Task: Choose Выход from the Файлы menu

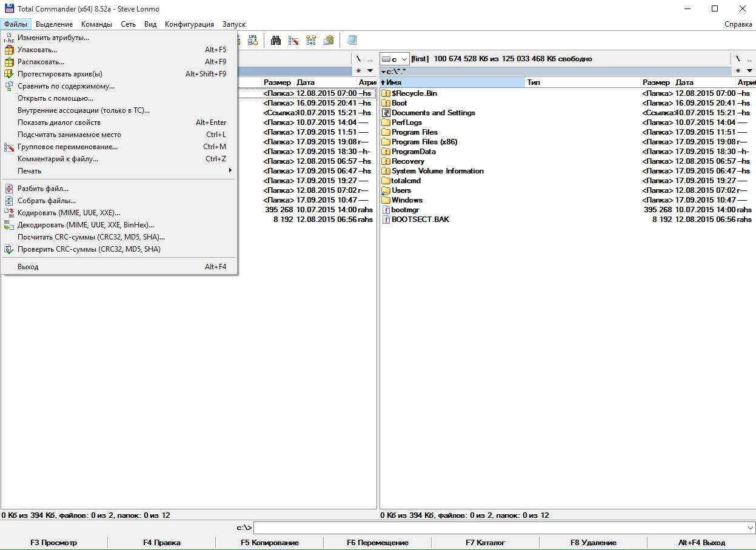Action: click(119, 267)
